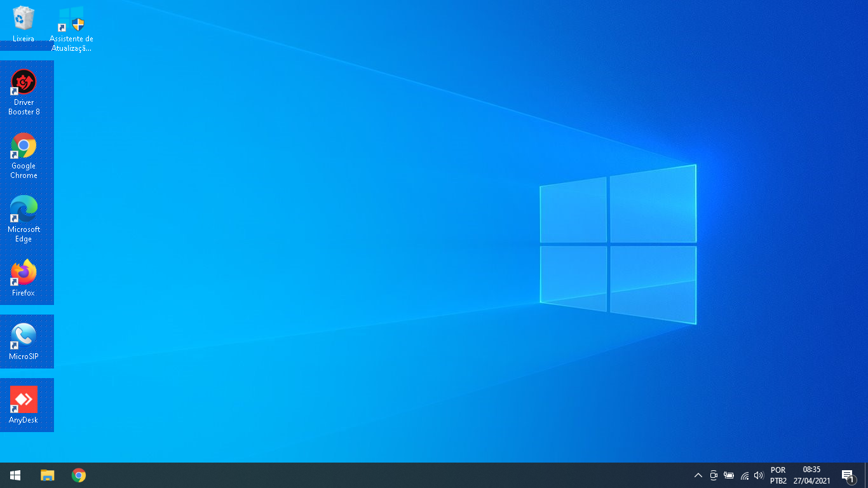
Task: Click the Meet Now camera tray icon
Action: [714, 475]
